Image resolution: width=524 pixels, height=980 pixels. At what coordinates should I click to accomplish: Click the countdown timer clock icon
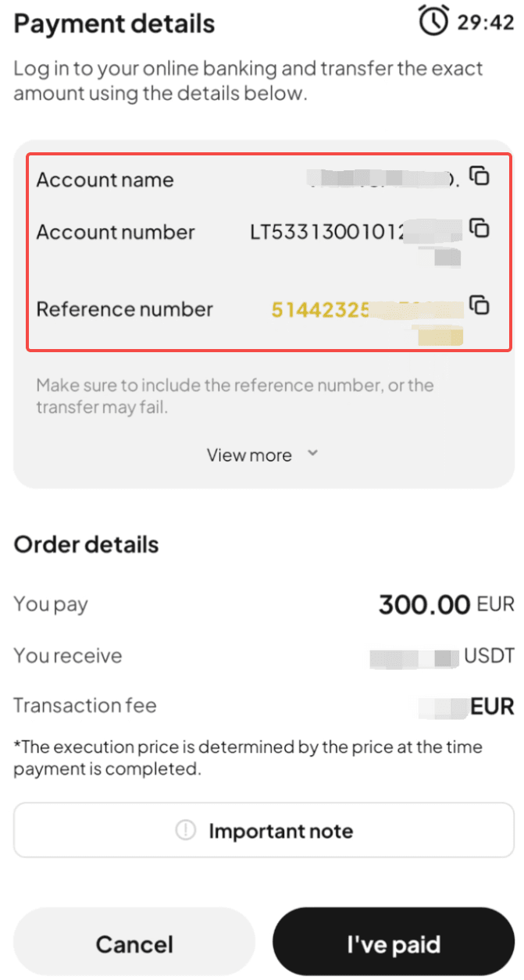click(432, 21)
